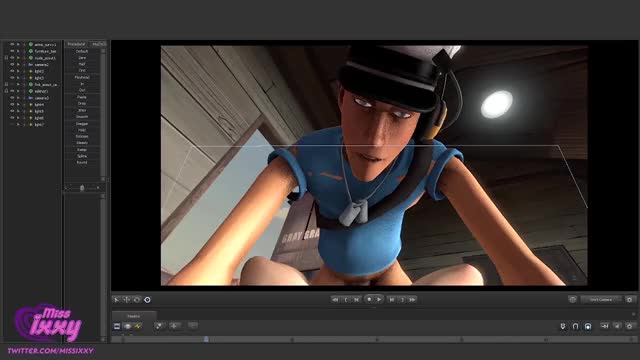Viewport: 640px width, 360px height.
Task: Toggle visibility eye for camera2
Action: 12,64
